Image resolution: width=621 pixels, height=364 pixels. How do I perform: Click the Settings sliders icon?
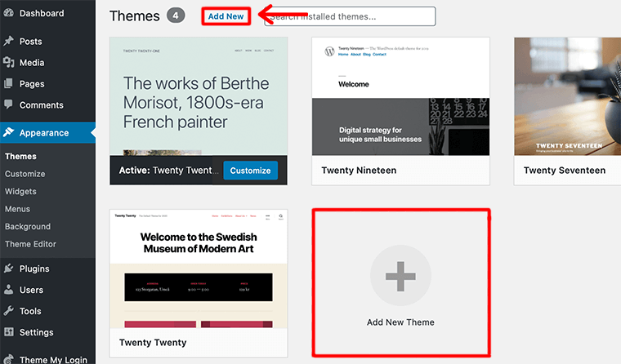pos(8,331)
